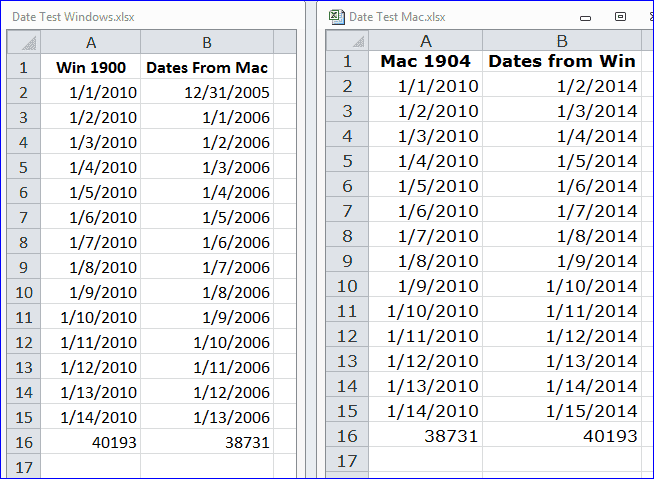
Task: Select cell containing 12/31/2005
Action: point(207,92)
